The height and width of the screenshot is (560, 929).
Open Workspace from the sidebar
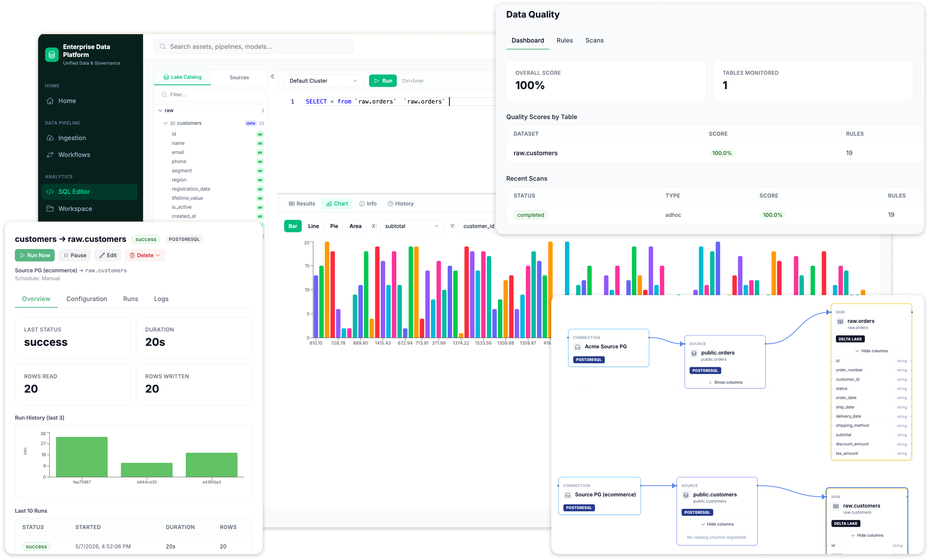coord(89,209)
